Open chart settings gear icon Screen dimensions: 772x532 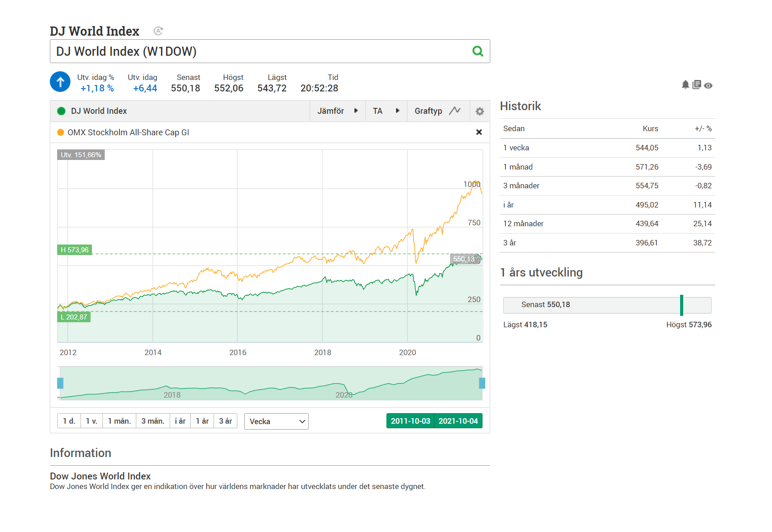[479, 111]
